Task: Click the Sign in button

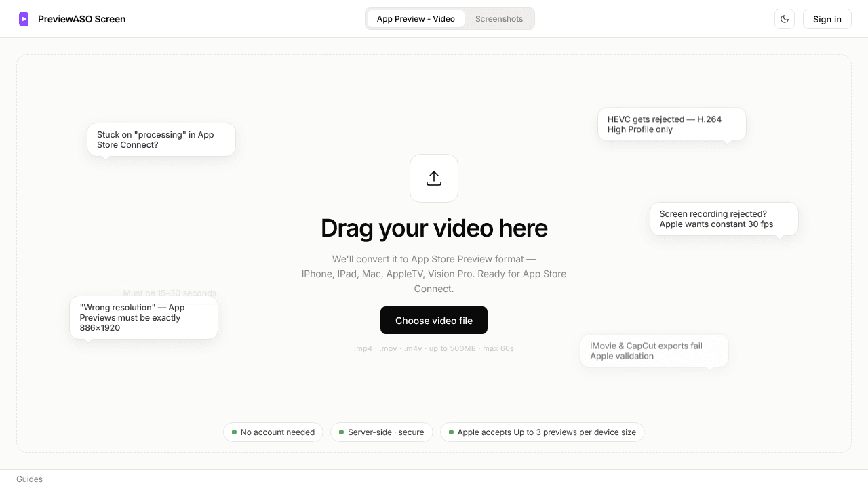Action: point(827,19)
